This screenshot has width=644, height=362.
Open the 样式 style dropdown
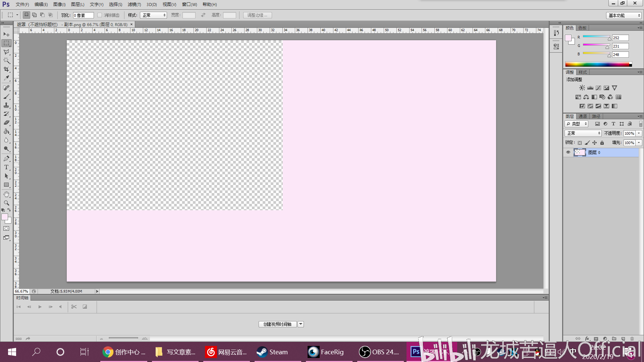153,15
